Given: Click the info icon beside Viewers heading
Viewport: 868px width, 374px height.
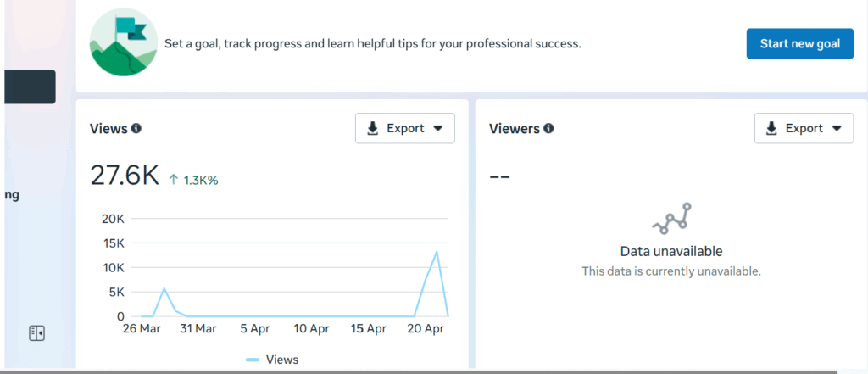Looking at the screenshot, I should pos(548,129).
